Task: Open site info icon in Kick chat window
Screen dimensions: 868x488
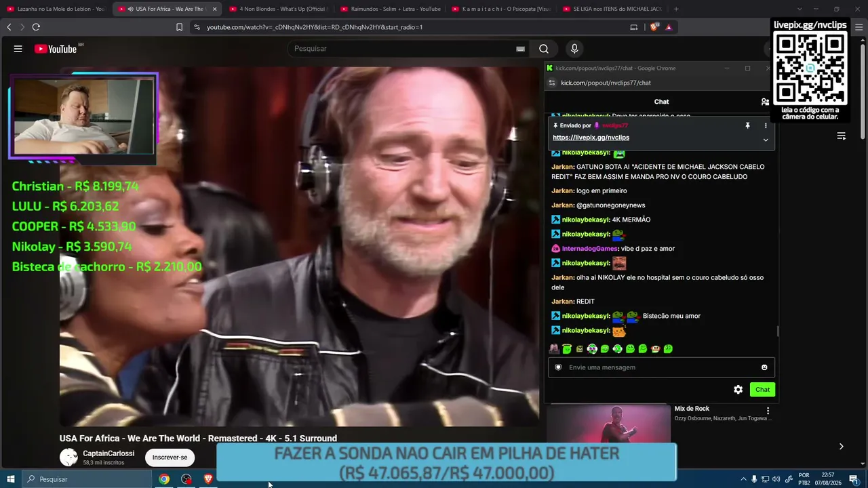Action: tap(551, 83)
